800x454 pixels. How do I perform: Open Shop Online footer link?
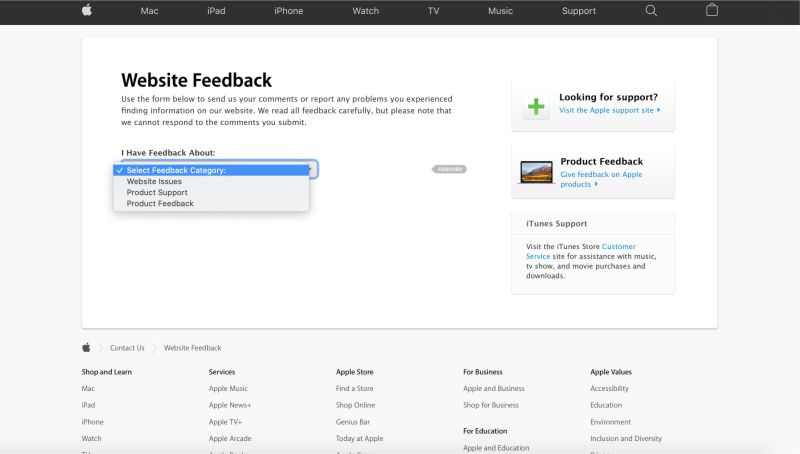point(356,405)
